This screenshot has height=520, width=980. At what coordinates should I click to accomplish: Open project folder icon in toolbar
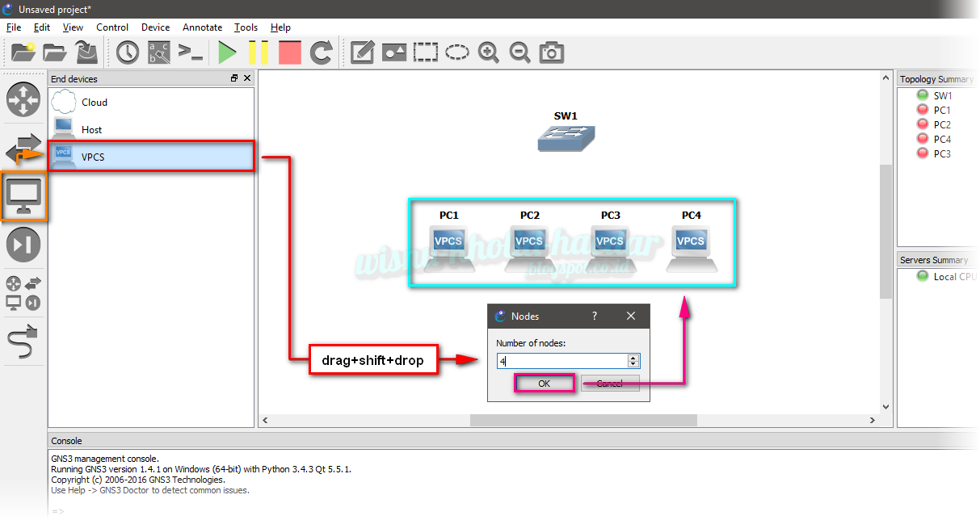[54, 52]
